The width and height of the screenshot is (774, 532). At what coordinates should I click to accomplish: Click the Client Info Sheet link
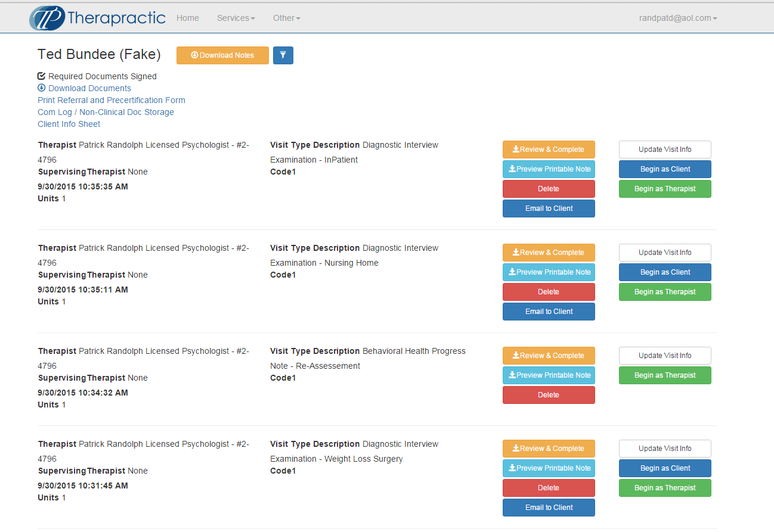click(x=69, y=123)
